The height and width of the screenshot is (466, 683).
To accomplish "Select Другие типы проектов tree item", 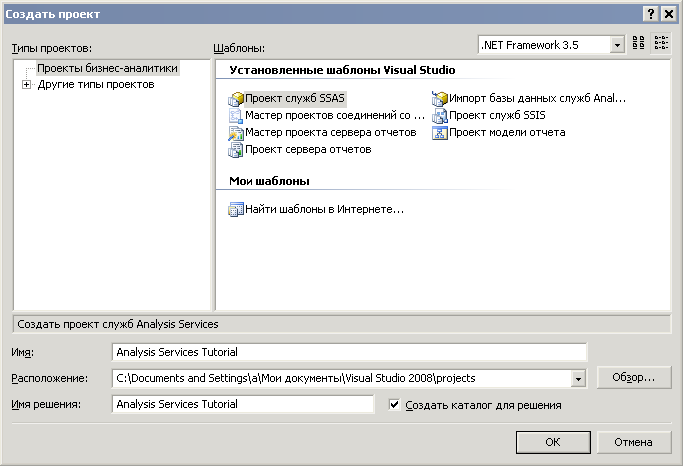I will coord(96,84).
